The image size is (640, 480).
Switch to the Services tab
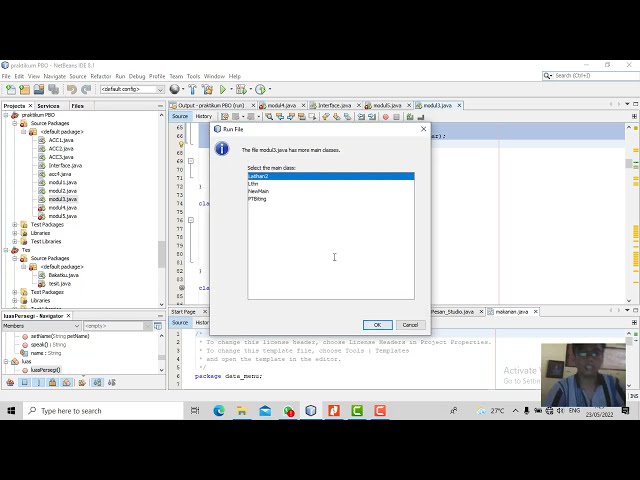click(x=48, y=106)
